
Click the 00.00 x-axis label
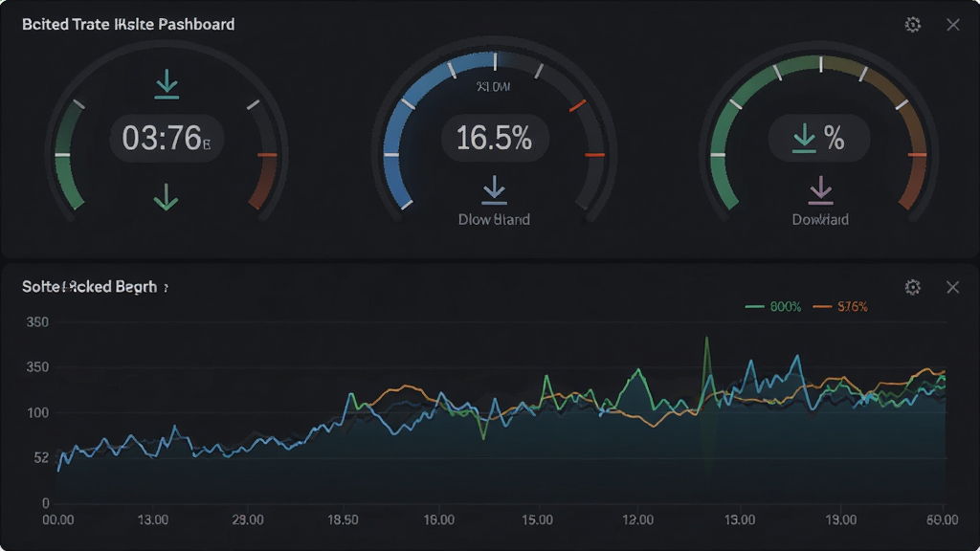coord(58,519)
